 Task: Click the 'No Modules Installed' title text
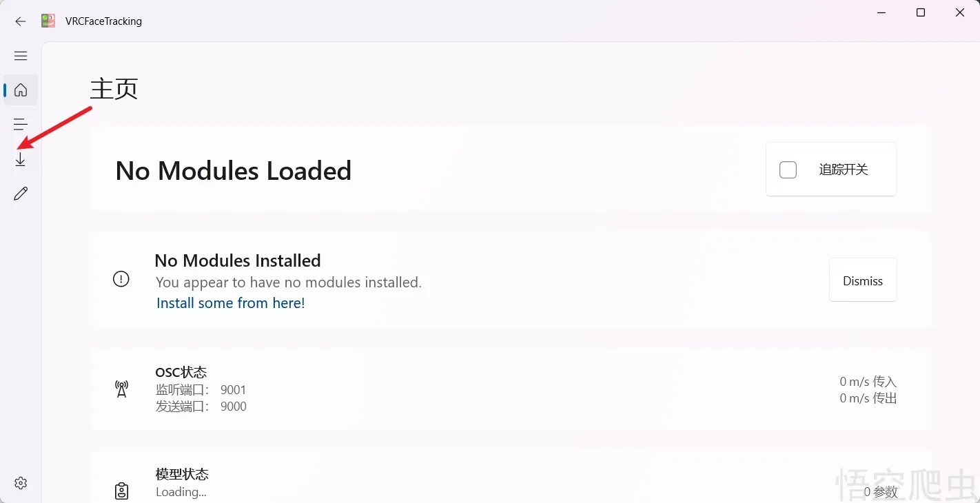click(238, 260)
